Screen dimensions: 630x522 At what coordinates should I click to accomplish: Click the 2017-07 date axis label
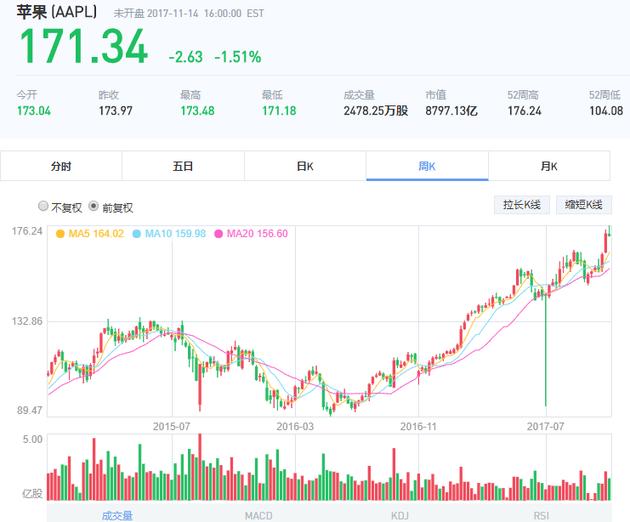(x=546, y=426)
